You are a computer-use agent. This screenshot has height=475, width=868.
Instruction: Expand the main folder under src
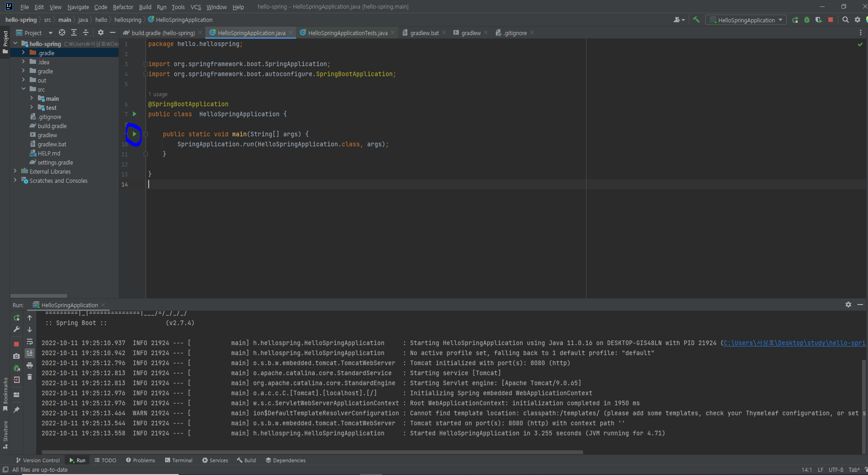click(x=31, y=98)
